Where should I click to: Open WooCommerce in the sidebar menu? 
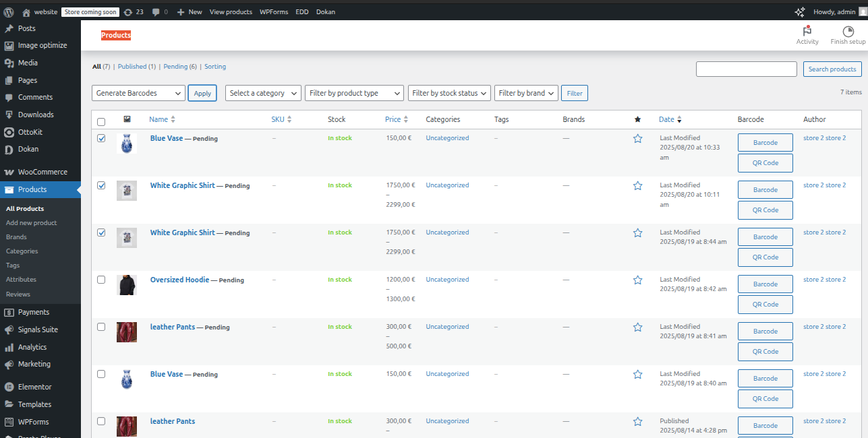pyautogui.click(x=42, y=172)
